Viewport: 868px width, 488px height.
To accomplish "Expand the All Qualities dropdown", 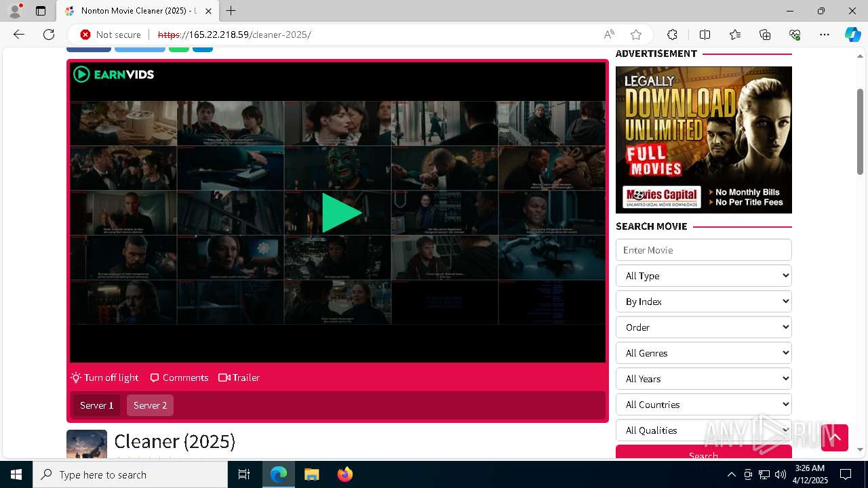I will [x=703, y=430].
